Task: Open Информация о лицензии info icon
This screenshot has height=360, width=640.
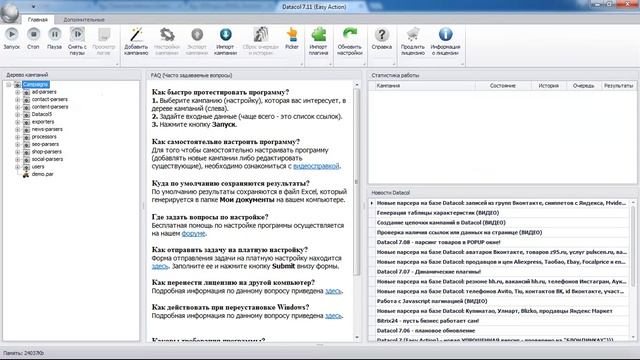Action: [x=445, y=34]
